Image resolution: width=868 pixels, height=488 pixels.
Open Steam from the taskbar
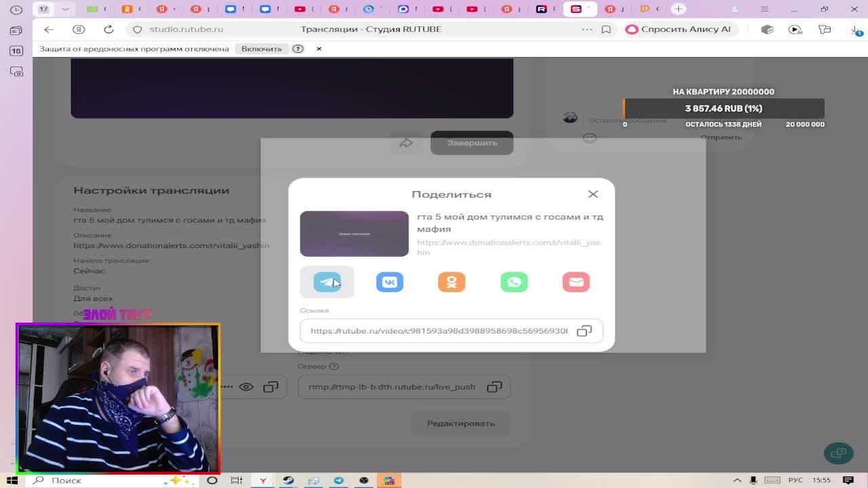288,480
